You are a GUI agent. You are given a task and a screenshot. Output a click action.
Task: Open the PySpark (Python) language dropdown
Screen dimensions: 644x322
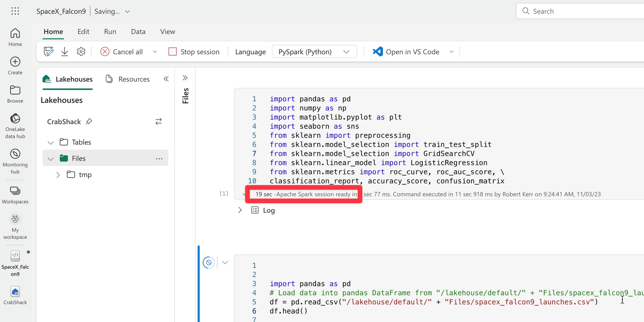[314, 52]
